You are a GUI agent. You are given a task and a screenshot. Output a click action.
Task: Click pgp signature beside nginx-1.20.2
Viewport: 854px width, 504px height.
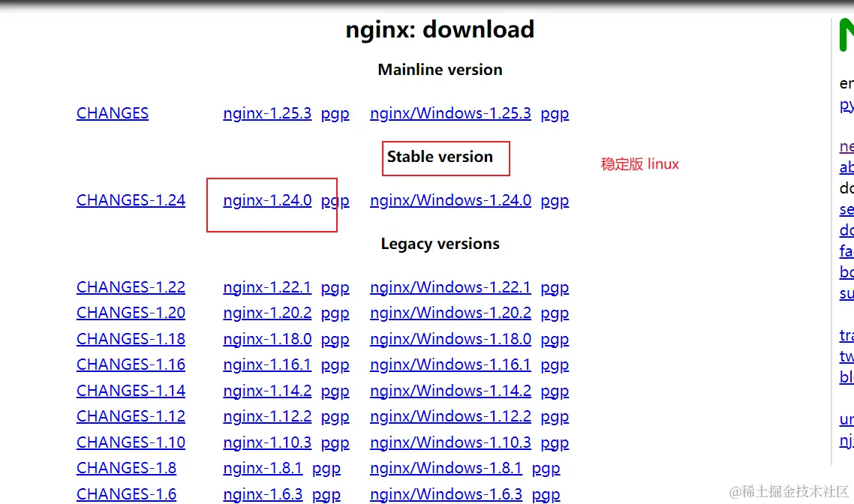click(335, 313)
